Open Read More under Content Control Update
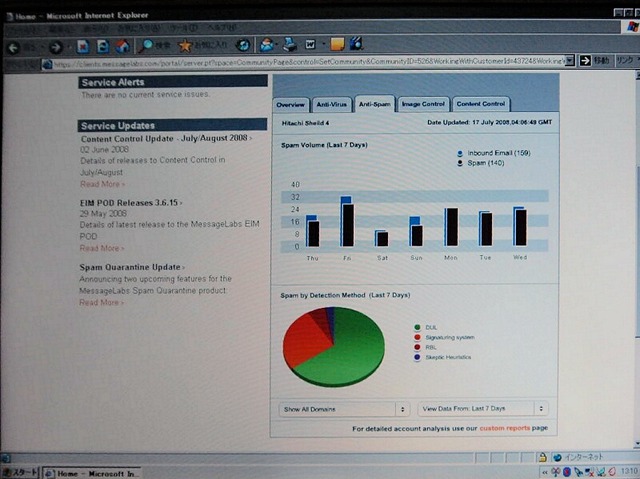The width and height of the screenshot is (640, 479). pos(102,184)
